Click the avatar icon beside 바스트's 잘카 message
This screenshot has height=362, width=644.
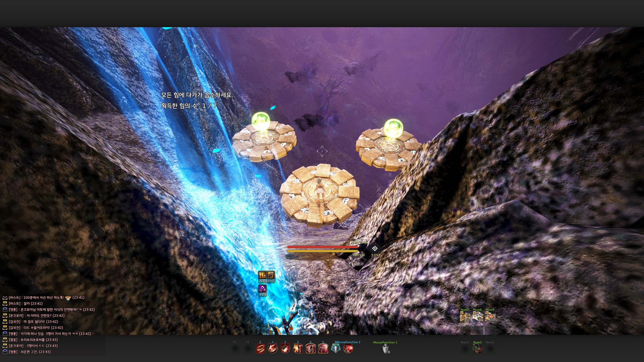(x=5, y=304)
